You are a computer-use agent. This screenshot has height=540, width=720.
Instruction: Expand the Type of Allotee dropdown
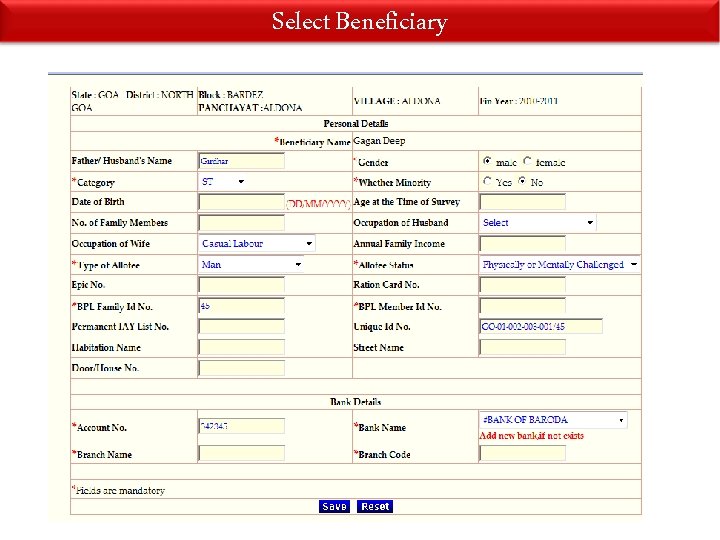pyautogui.click(x=251, y=264)
